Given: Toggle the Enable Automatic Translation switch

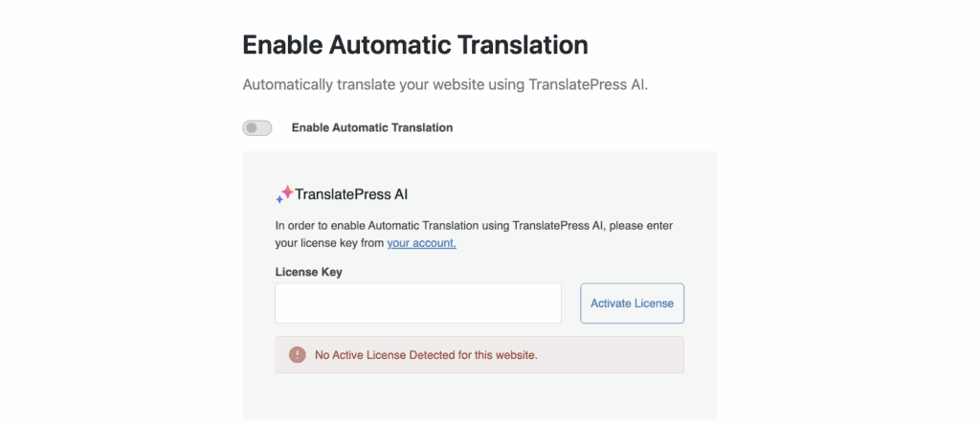Looking at the screenshot, I should point(256,127).
